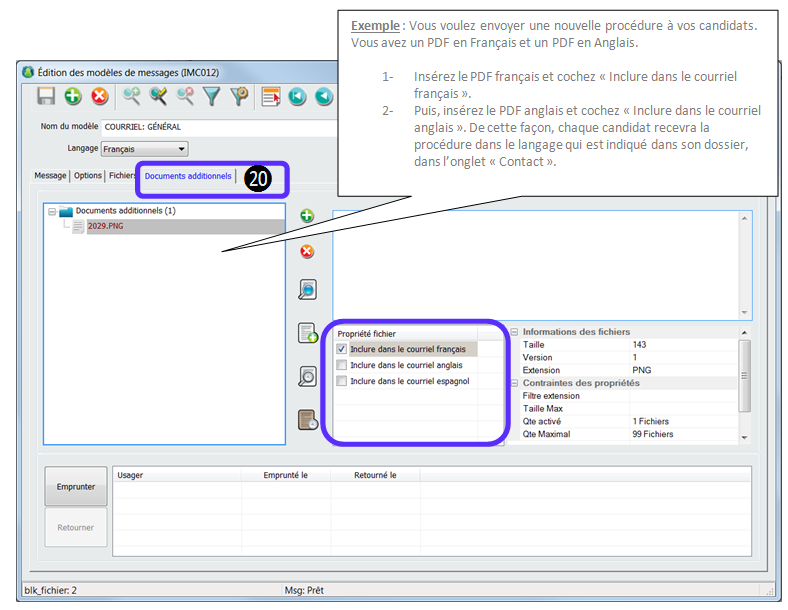The height and width of the screenshot is (610, 788).
Task: Click the Save floppy disk toolbar icon
Action: point(46,96)
